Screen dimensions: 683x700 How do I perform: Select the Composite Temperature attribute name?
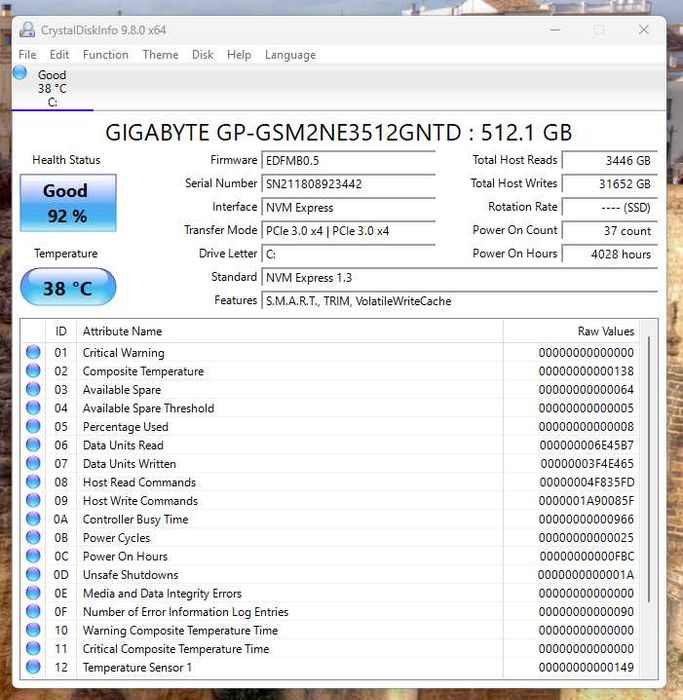tap(143, 371)
